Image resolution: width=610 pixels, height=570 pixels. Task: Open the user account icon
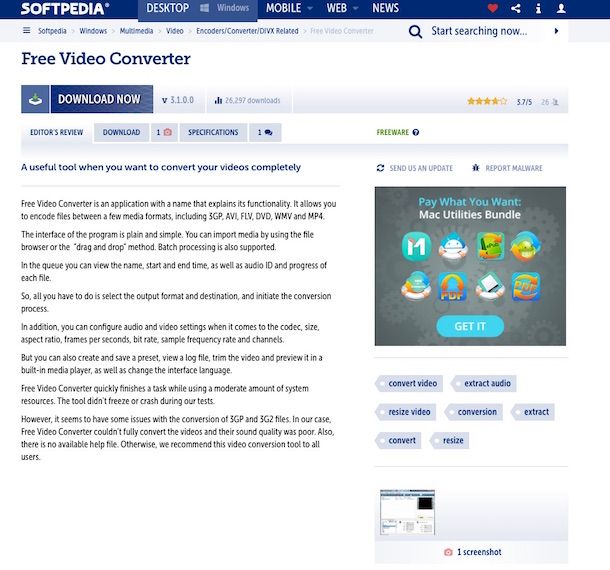click(561, 8)
